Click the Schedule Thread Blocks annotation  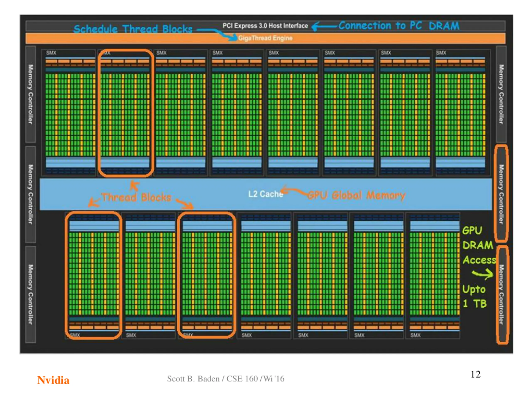(133, 29)
